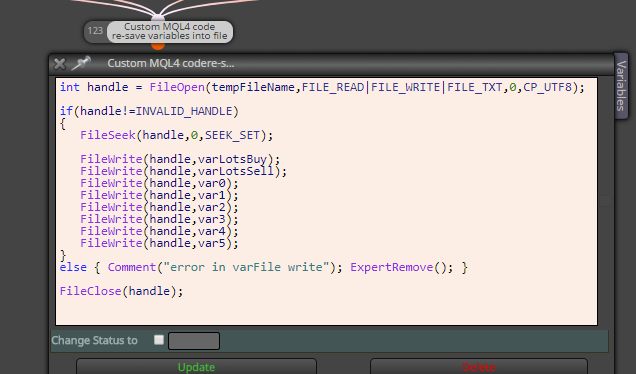
Task: Click the 123 block ID badge
Action: point(95,31)
